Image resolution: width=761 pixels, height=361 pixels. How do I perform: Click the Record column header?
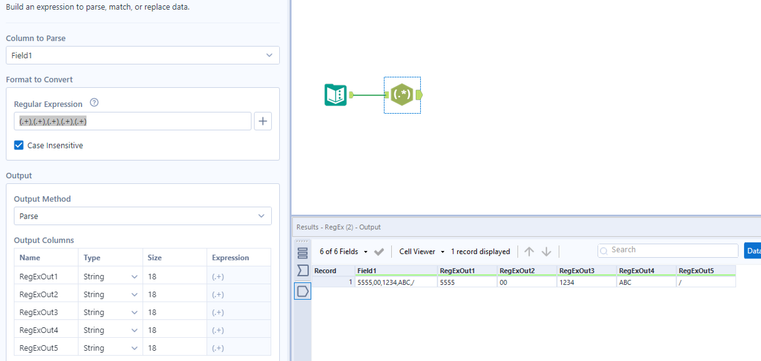(x=332, y=271)
